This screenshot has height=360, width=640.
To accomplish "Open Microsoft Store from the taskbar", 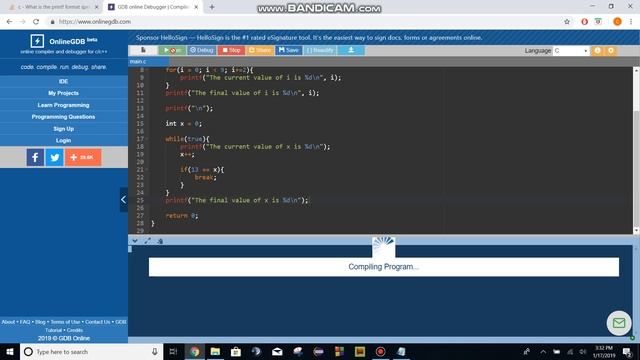I will tap(236, 351).
